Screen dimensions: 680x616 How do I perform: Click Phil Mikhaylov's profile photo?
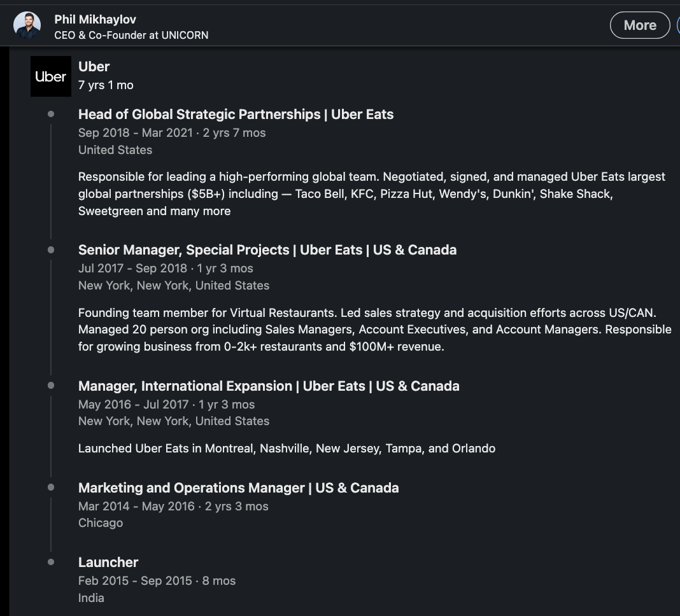(27, 25)
